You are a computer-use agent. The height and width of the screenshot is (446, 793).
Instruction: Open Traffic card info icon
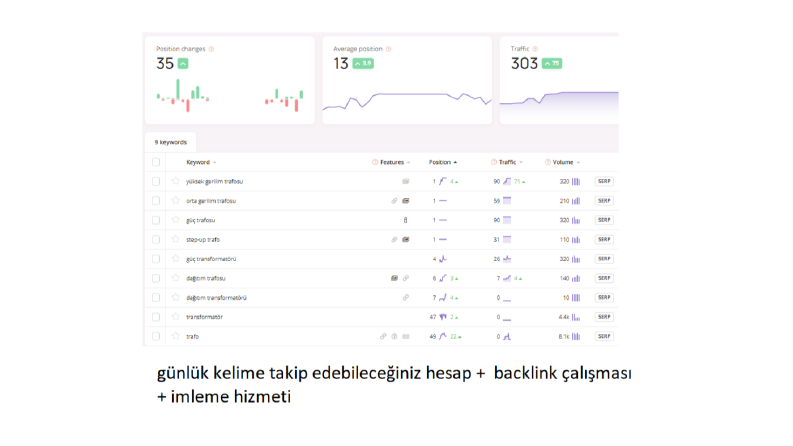[x=535, y=49]
